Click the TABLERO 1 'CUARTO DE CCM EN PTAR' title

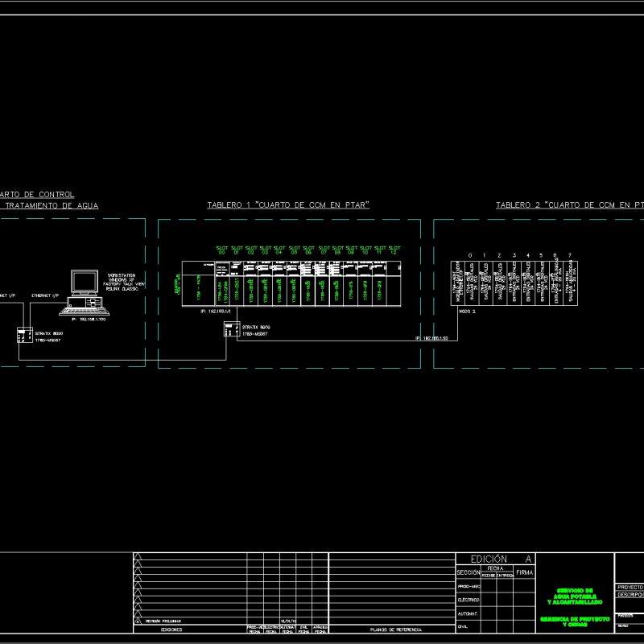pyautogui.click(x=289, y=204)
